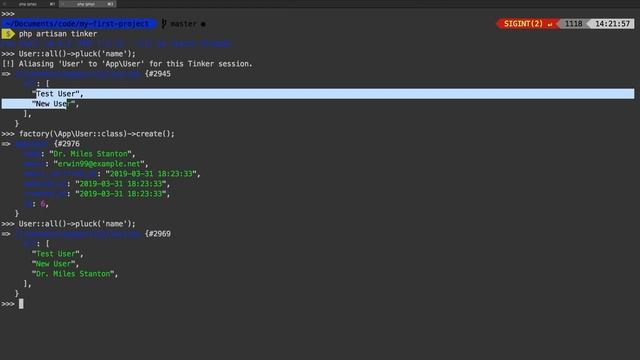This screenshot has width=640, height=360.
Task: Click the {#2969 object id
Action: click(158, 234)
